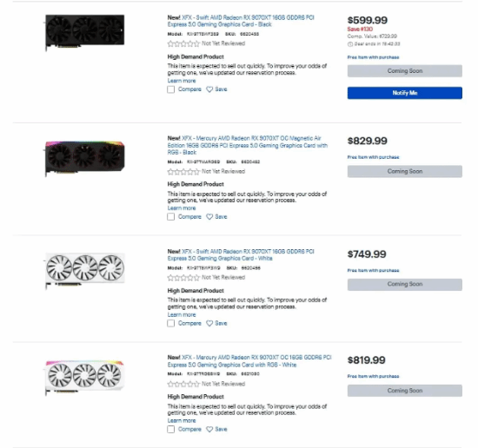Click Learn more under the $599.99 card
Image resolution: width=478 pixels, height=448 pixels.
point(182,81)
